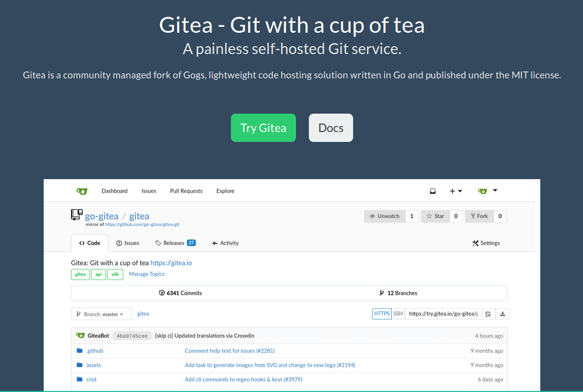Click the Unwatch button
This screenshot has height=392, width=583.
tap(385, 216)
